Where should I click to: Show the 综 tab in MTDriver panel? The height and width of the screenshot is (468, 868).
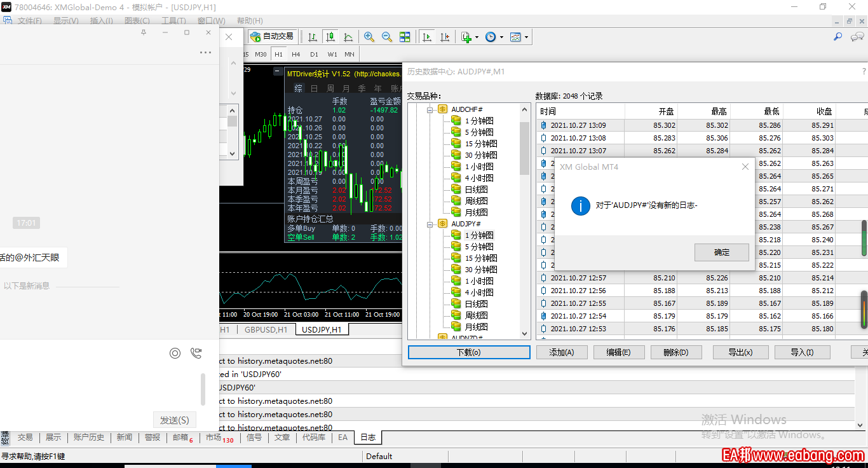pos(298,88)
